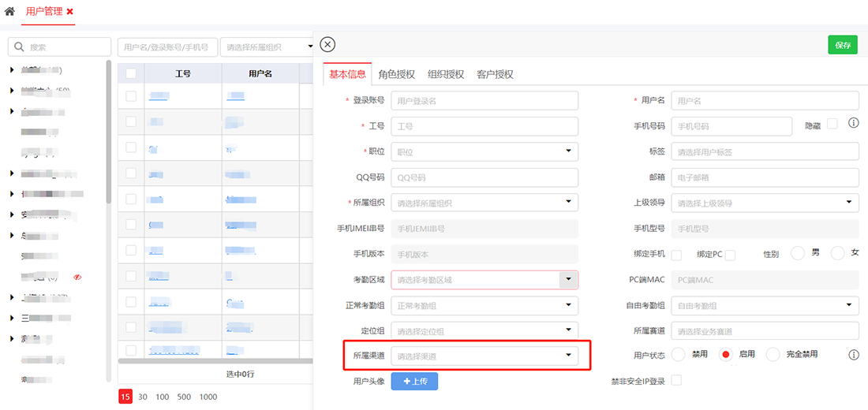Viewport: 868px width, 410px height.
Task: Click the home icon in the top bar
Action: coord(9,12)
